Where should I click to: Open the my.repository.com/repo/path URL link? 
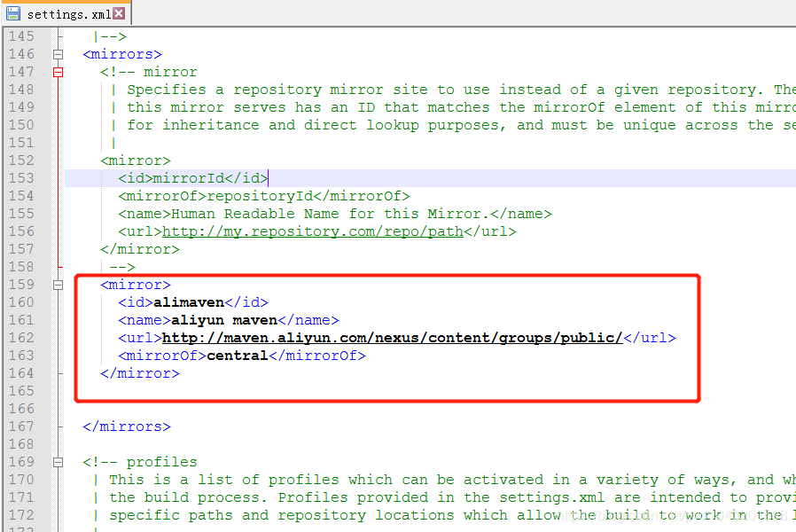click(313, 231)
